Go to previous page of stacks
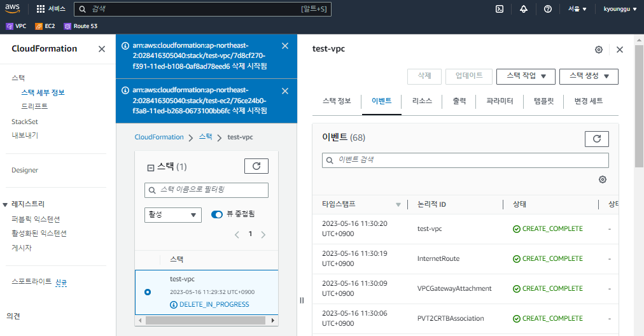644x336 pixels. point(237,235)
